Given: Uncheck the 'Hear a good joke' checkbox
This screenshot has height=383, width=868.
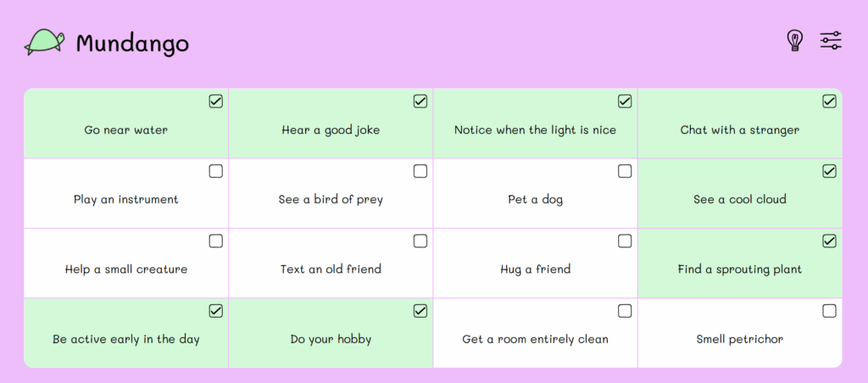Looking at the screenshot, I should point(420,102).
